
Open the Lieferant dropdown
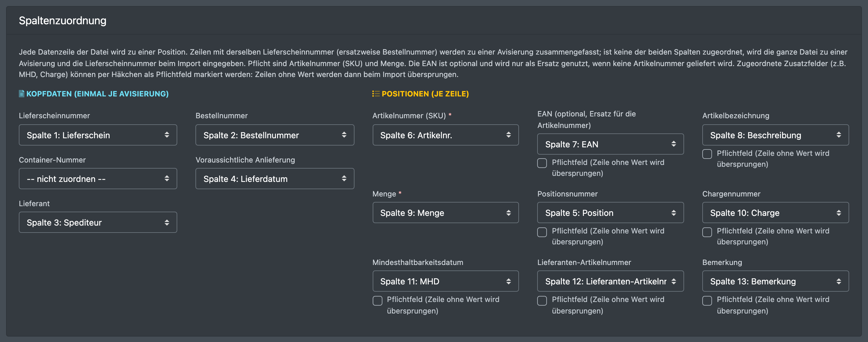click(x=98, y=223)
